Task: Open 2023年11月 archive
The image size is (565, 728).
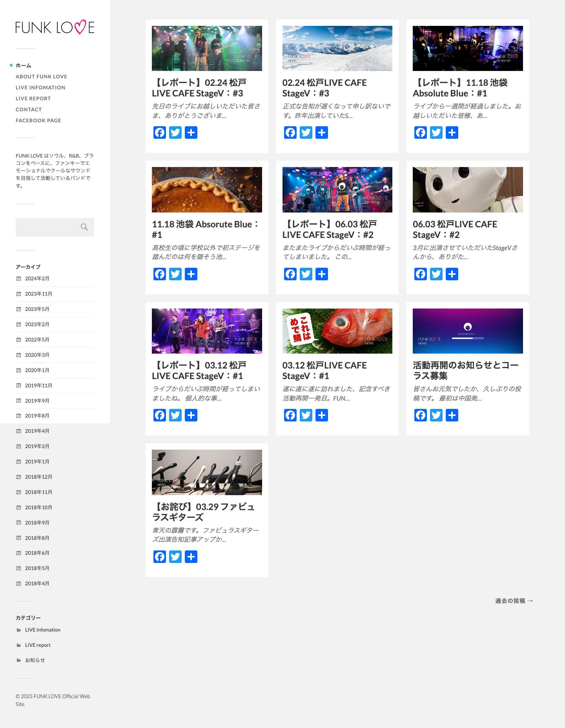Action: (38, 294)
